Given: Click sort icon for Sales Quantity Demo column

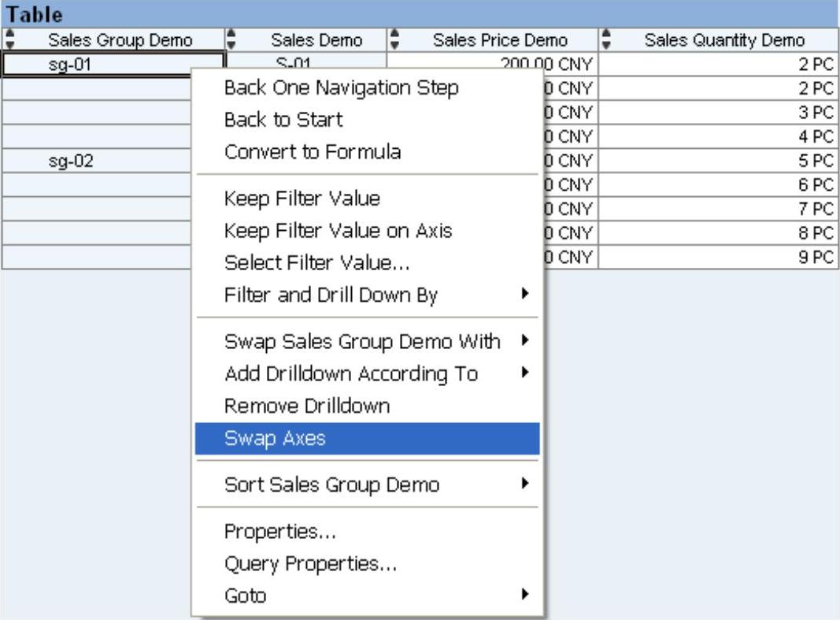Looking at the screenshot, I should tap(605, 39).
